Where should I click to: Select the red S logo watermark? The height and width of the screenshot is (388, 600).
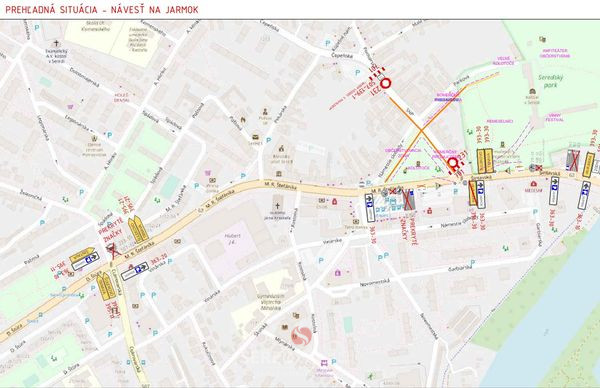point(302,336)
